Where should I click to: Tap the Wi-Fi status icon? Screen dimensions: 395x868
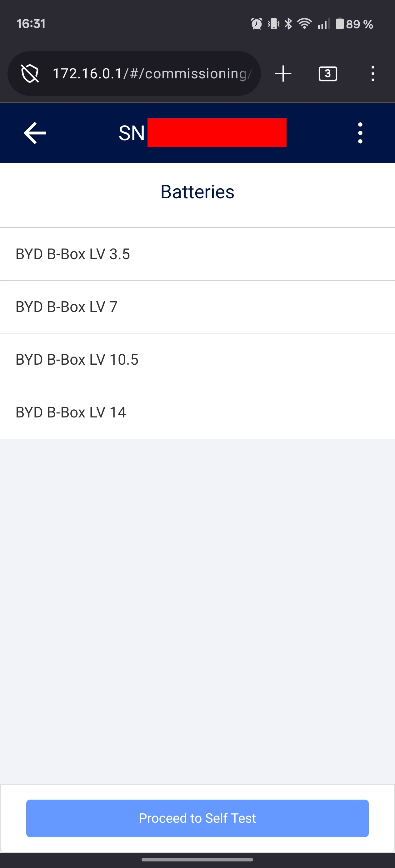tap(304, 24)
